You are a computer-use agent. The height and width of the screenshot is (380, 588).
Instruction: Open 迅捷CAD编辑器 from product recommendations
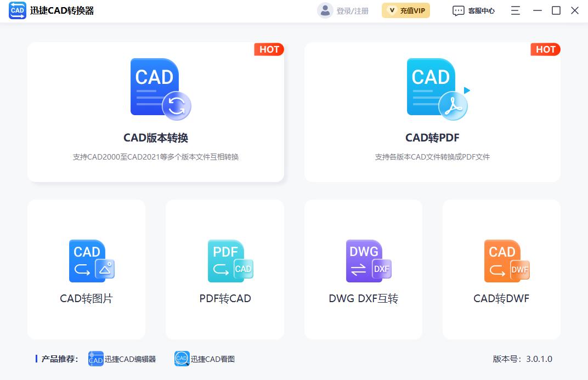coord(122,359)
